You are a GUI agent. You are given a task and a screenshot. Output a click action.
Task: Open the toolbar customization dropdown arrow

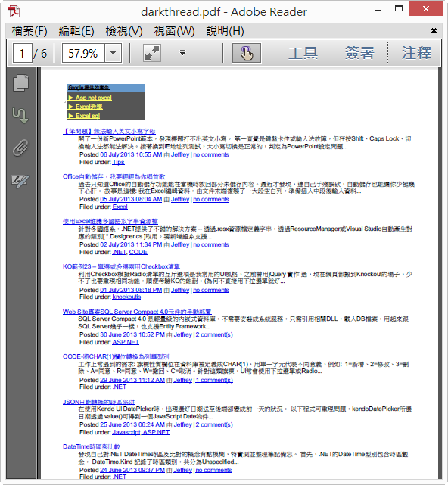click(183, 53)
